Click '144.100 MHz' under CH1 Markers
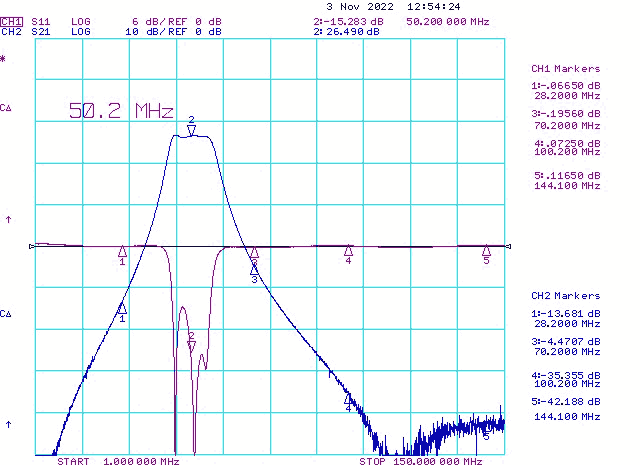Screen dimensions: 640x465 tap(567, 186)
